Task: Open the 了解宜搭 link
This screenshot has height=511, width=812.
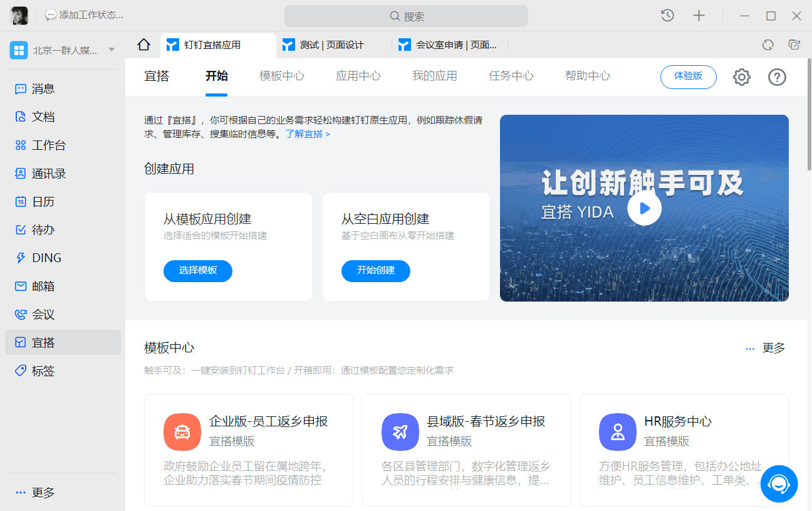Action: pos(308,134)
